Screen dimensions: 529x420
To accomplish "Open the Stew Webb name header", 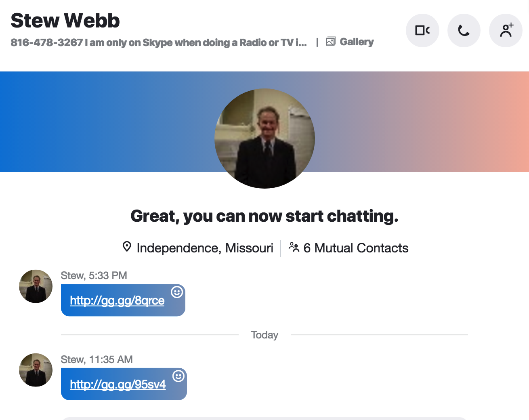I will click(x=65, y=21).
